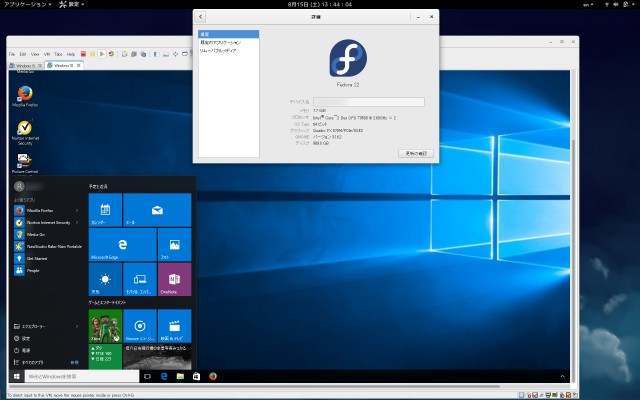Open the Firefox desktop icon in the VM
Viewport: 640px width, 400px height.
point(25,96)
